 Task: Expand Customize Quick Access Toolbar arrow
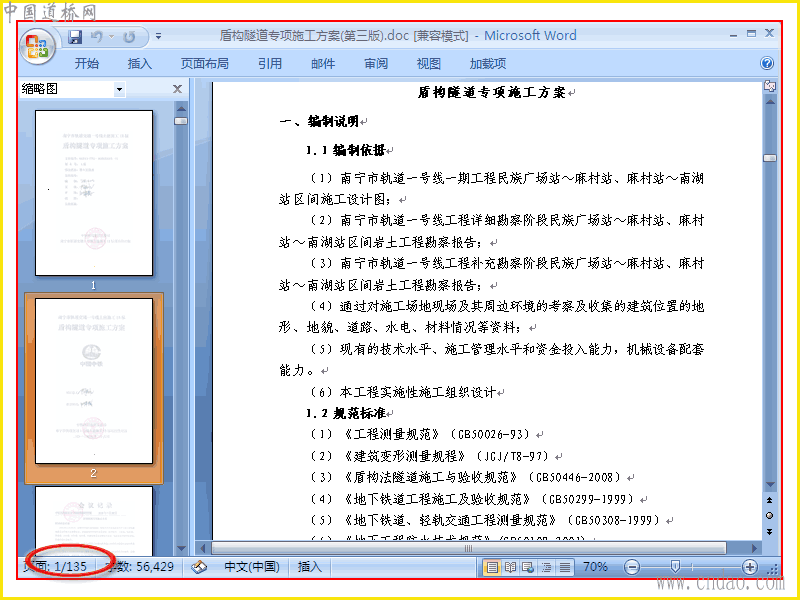[159, 37]
